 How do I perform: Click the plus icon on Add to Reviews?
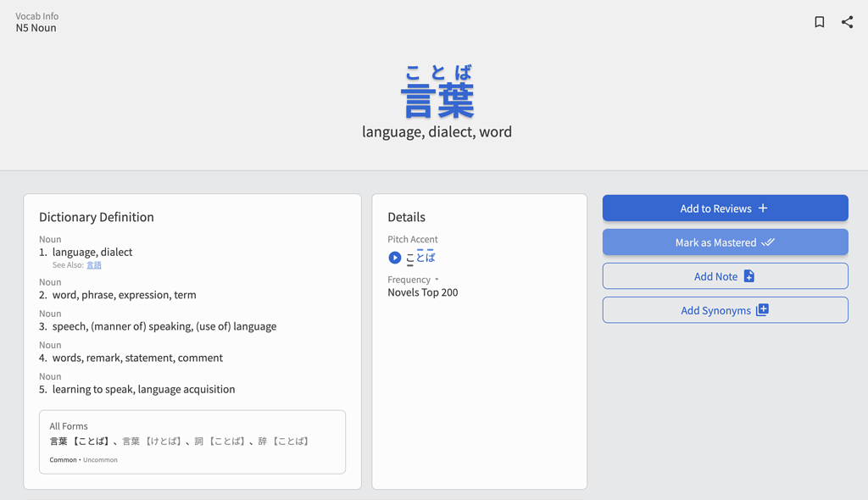[763, 208]
